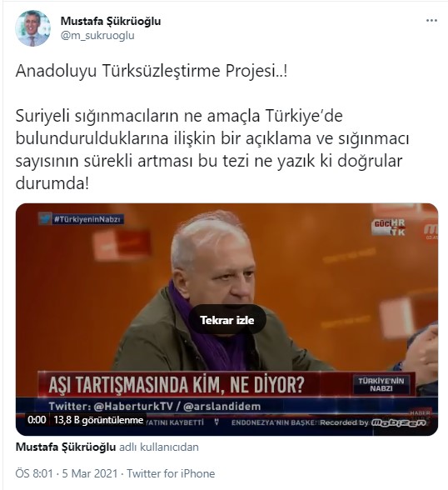Viewport: 448px width, 490px height.
Task: Click the ENDONEZYA'NIN BAŞKE news ticker text
Action: pyautogui.click(x=275, y=422)
